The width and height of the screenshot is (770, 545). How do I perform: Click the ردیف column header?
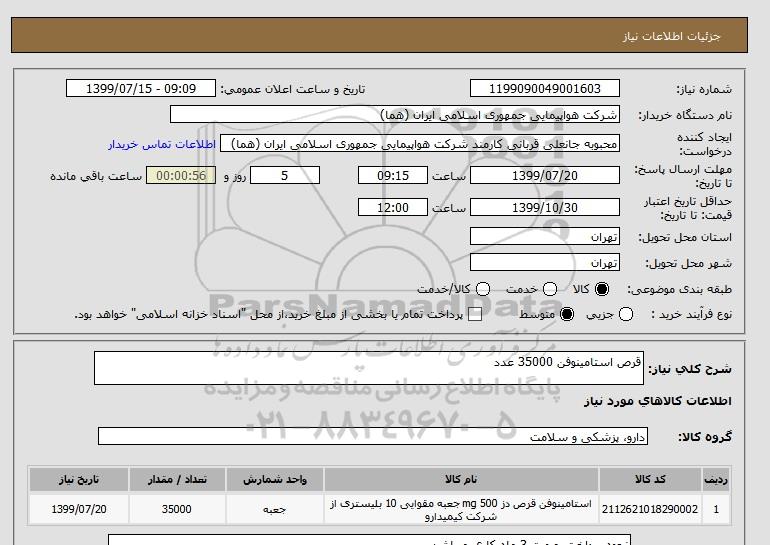click(x=716, y=480)
